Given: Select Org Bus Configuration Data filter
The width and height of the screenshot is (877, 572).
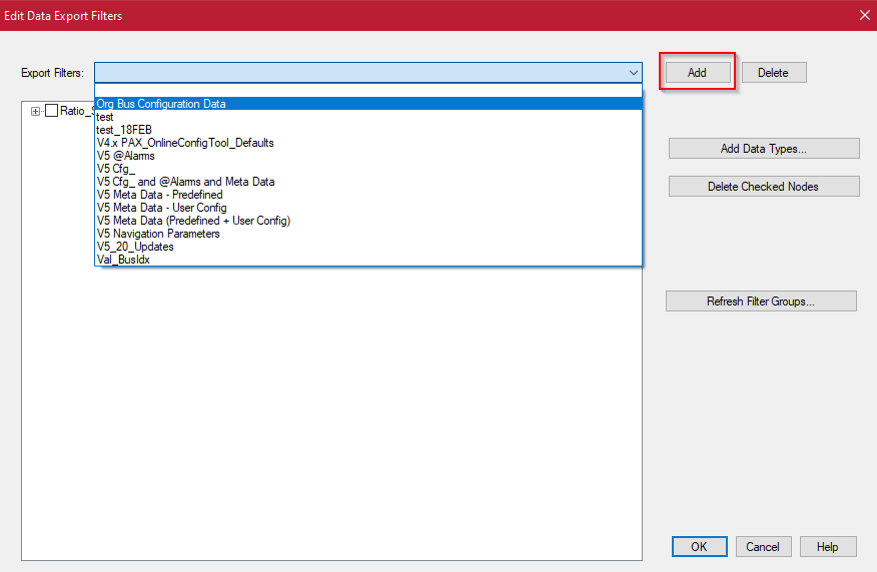Looking at the screenshot, I should (x=369, y=104).
